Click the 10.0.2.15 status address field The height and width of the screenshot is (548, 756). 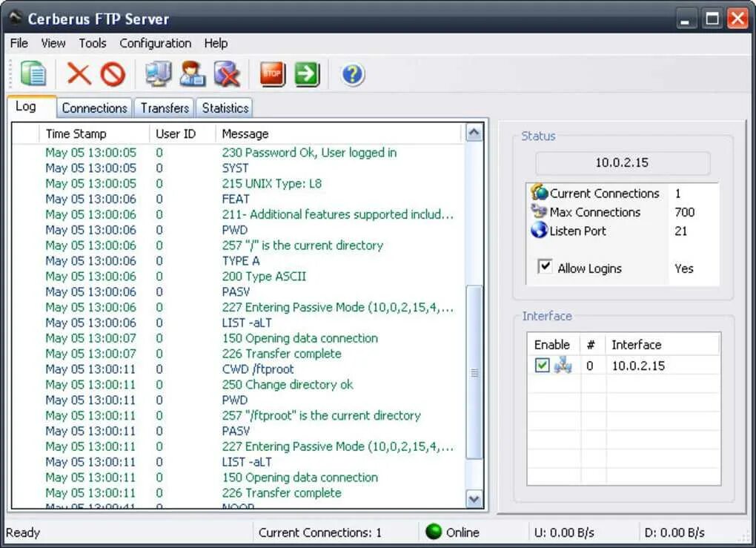(622, 163)
